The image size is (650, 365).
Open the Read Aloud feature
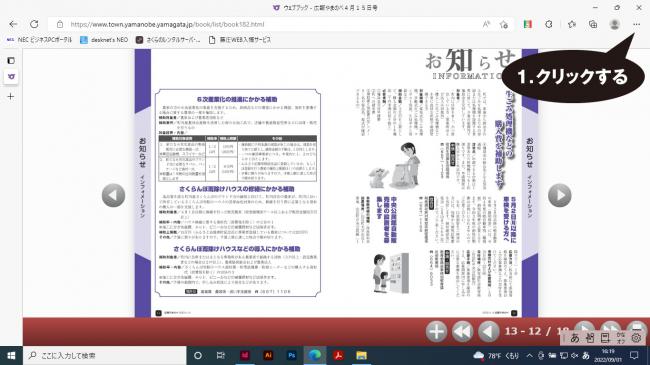(486, 24)
